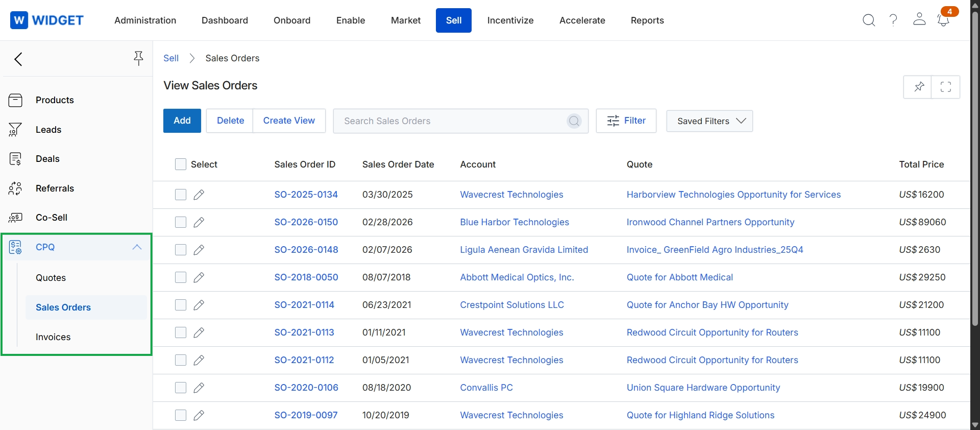The height and width of the screenshot is (430, 980).
Task: Open the Incentivize menu
Action: pyautogui.click(x=510, y=20)
